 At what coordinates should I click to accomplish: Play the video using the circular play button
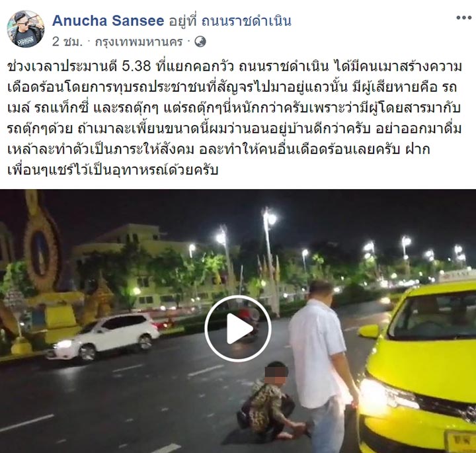pos(238,328)
